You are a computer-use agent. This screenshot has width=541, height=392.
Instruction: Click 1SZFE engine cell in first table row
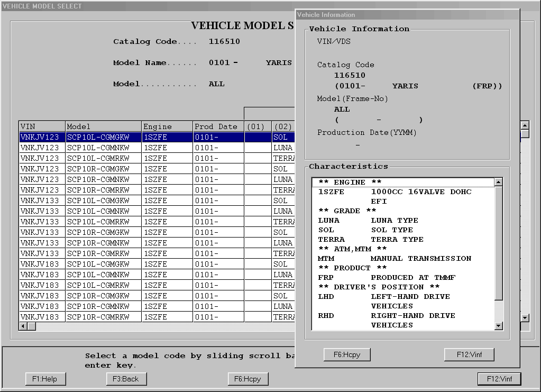coord(167,137)
